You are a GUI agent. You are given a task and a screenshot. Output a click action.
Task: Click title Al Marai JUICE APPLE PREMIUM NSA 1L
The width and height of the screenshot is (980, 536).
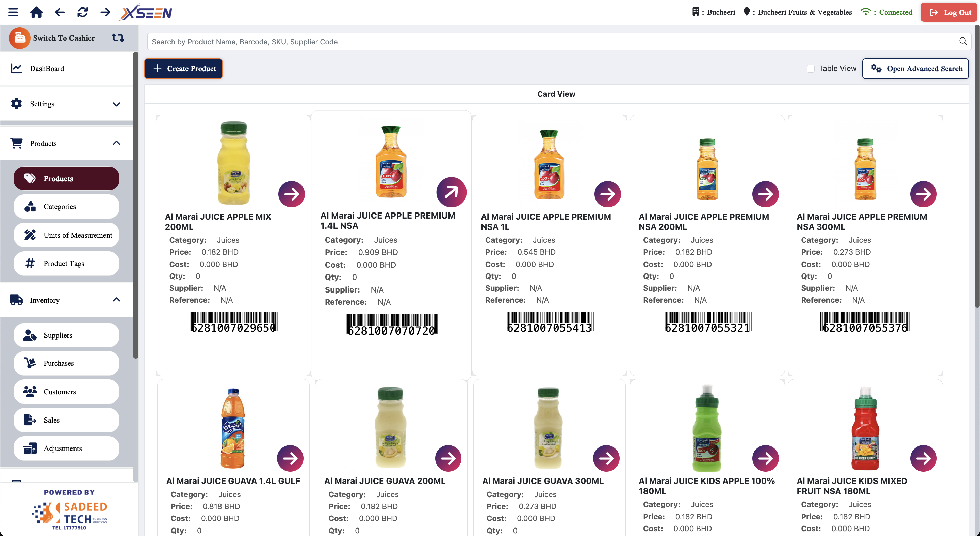545,222
